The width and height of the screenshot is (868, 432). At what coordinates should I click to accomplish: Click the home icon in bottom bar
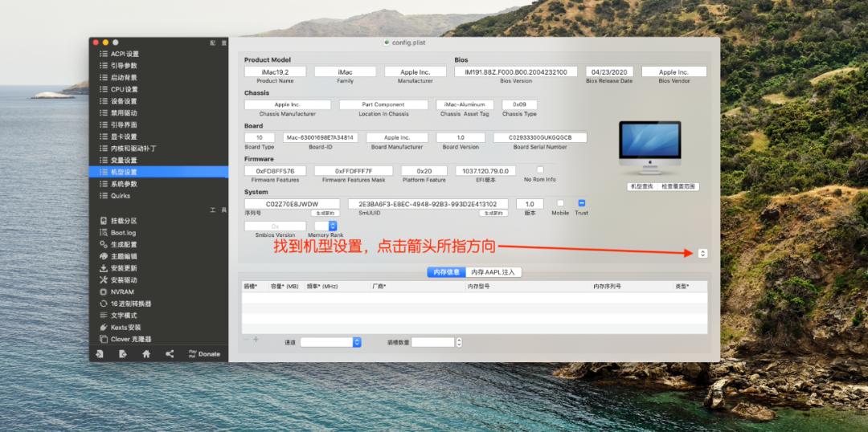point(146,354)
